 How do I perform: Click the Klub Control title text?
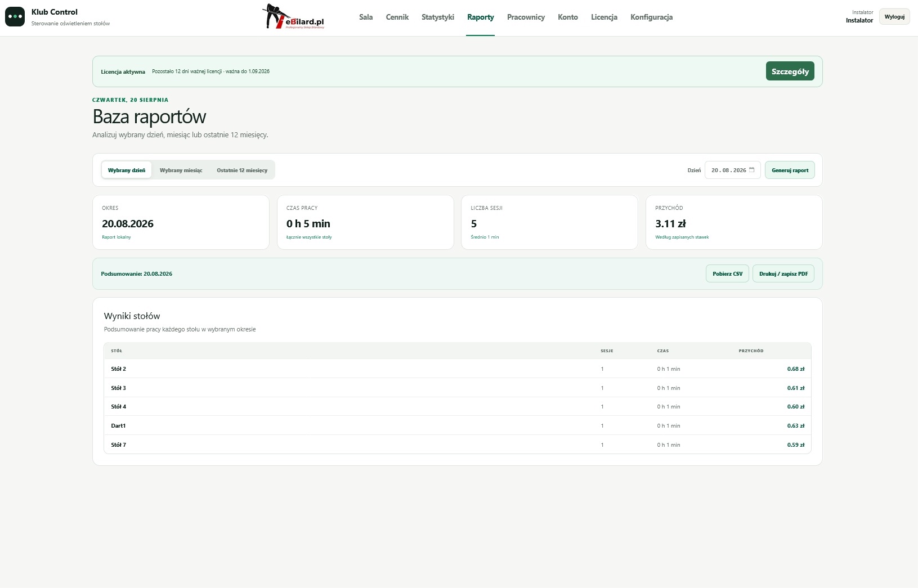pos(55,12)
